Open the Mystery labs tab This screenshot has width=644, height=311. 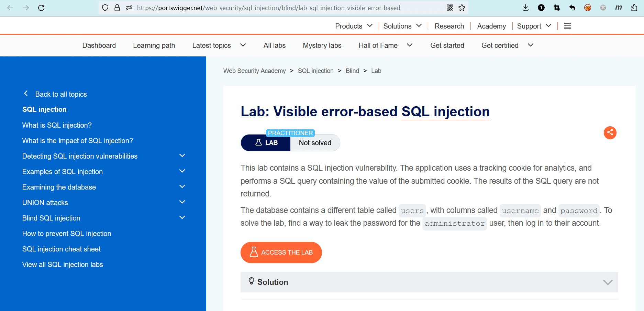tap(322, 45)
